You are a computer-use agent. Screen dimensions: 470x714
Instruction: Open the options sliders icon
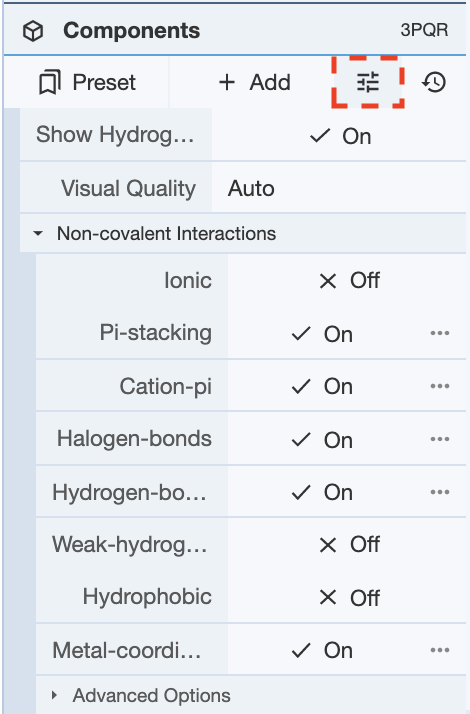[368, 82]
